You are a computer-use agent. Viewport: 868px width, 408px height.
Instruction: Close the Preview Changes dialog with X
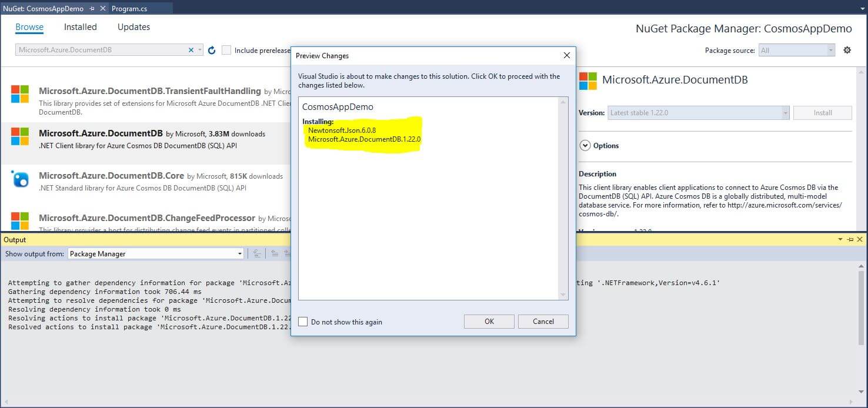[566, 55]
